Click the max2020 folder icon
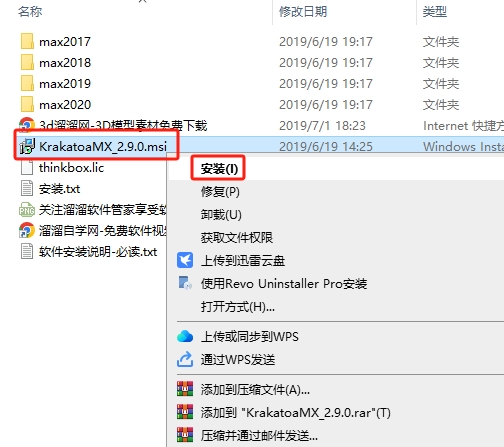The width and height of the screenshot is (504, 447). click(x=27, y=104)
